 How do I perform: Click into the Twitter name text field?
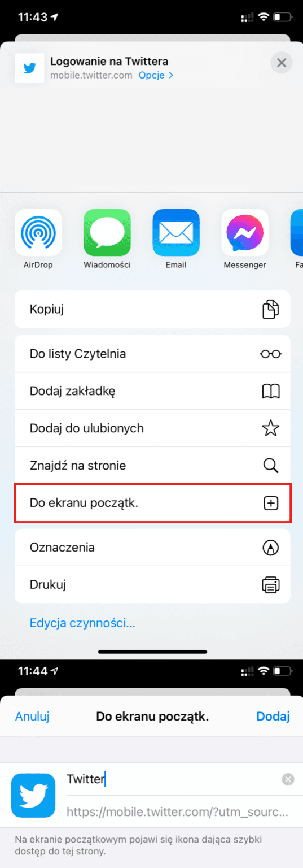[x=172, y=780]
